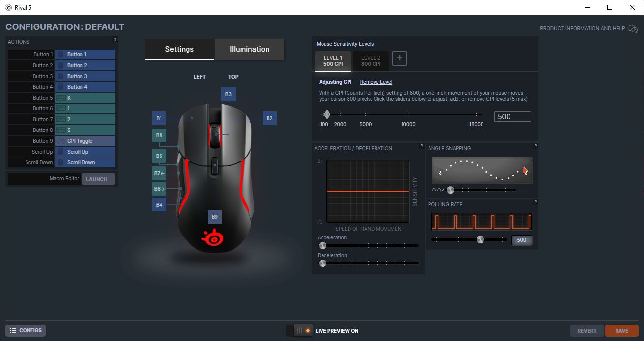Image resolution: width=644 pixels, height=341 pixels.
Task: Open the Button 7 keyboard action '2'
Action: (85, 119)
